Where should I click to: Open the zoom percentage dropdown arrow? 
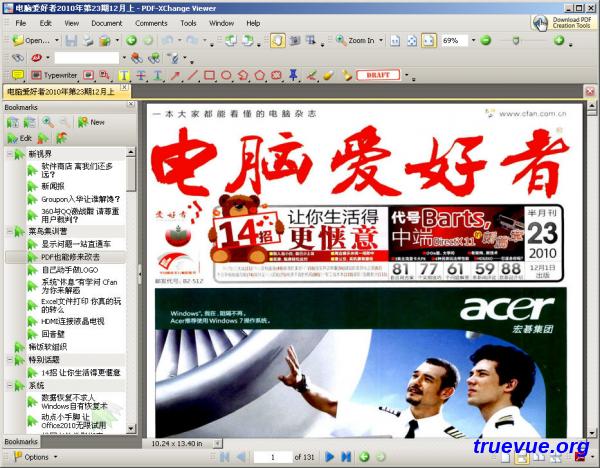point(473,40)
